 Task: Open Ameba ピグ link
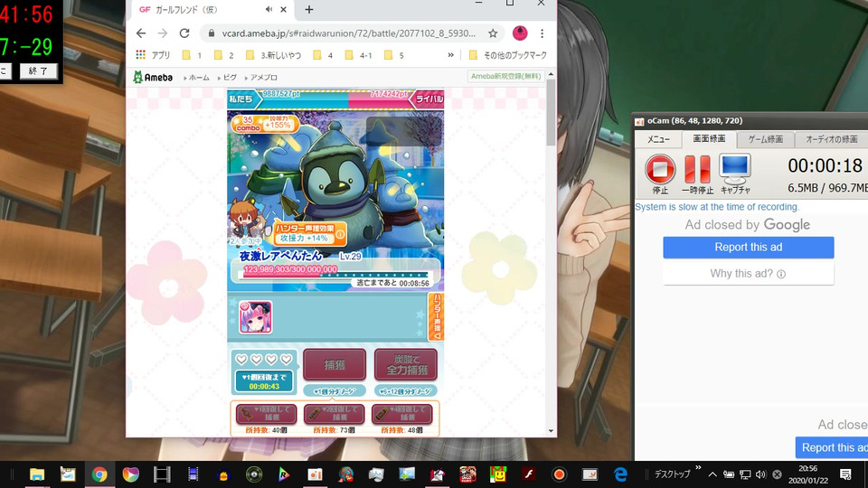(228, 78)
